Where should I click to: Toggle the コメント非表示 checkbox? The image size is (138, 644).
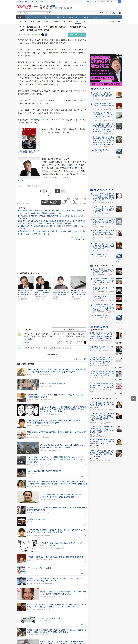(75, 359)
